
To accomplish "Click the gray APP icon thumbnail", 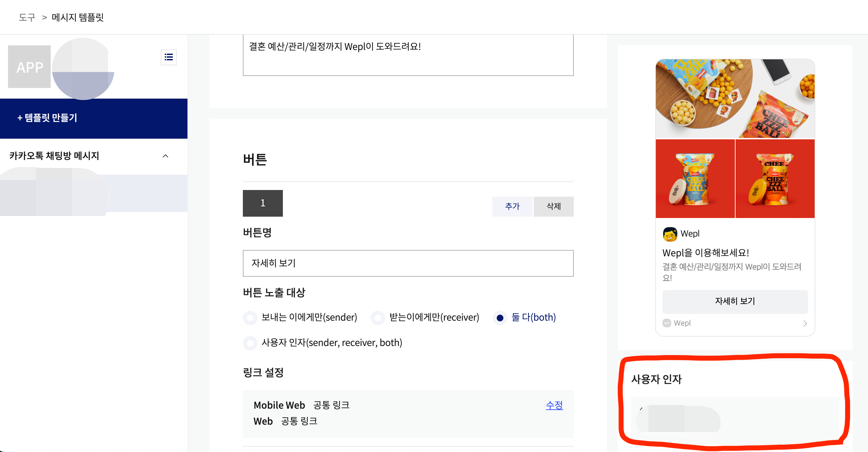I will (x=30, y=67).
